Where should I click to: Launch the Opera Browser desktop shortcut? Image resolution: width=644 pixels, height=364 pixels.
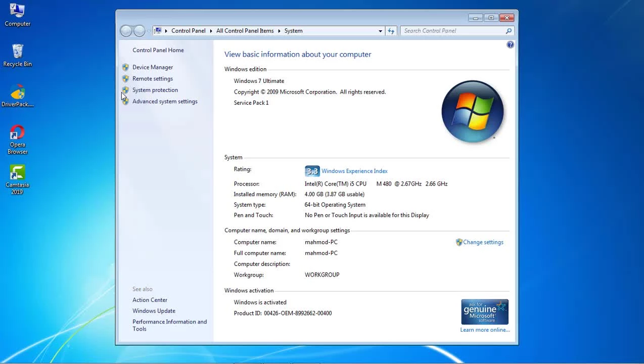point(17,140)
